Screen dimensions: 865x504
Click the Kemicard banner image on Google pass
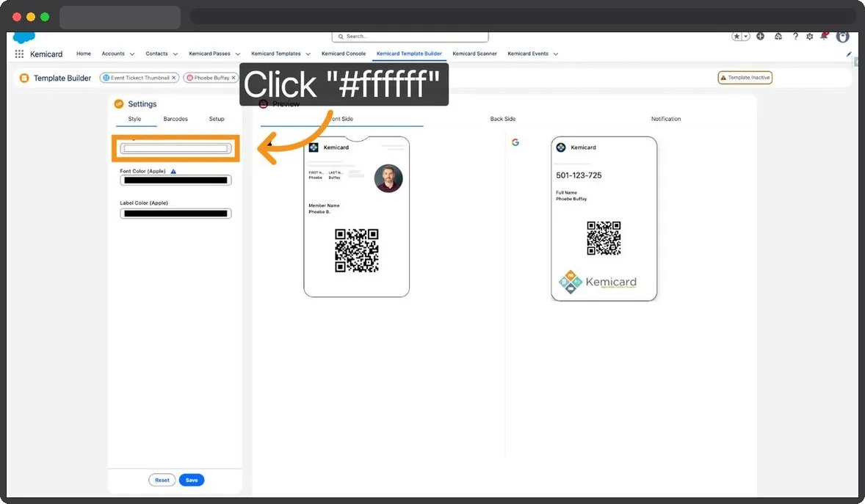pos(598,282)
